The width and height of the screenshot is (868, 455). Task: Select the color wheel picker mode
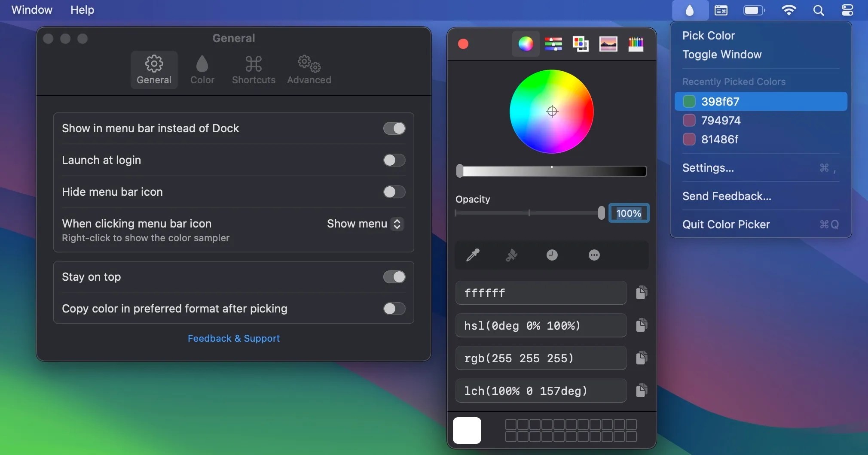point(525,44)
